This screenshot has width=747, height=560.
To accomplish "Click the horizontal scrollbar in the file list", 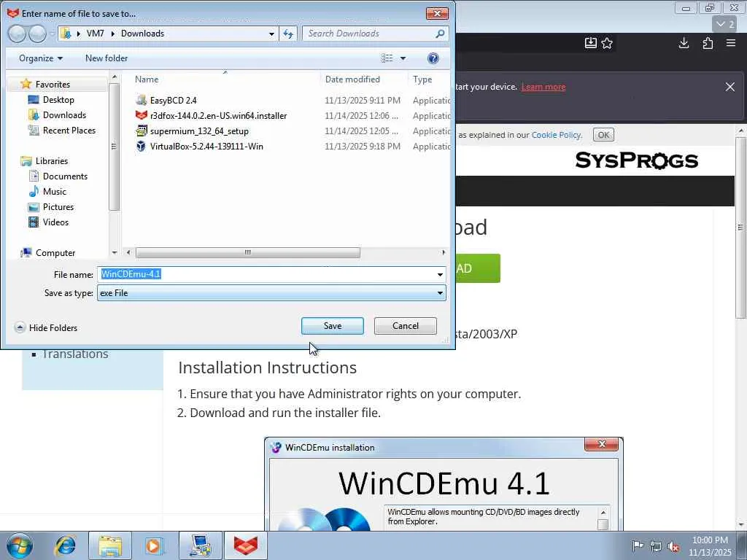I will pos(248,252).
